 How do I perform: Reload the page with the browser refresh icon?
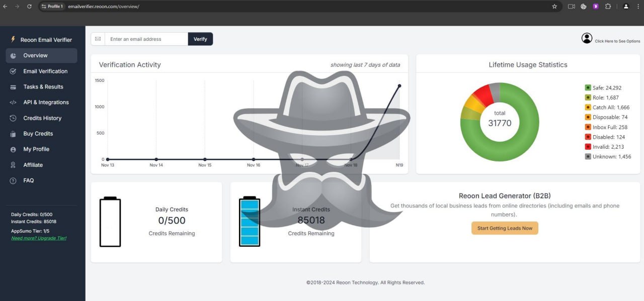click(29, 7)
